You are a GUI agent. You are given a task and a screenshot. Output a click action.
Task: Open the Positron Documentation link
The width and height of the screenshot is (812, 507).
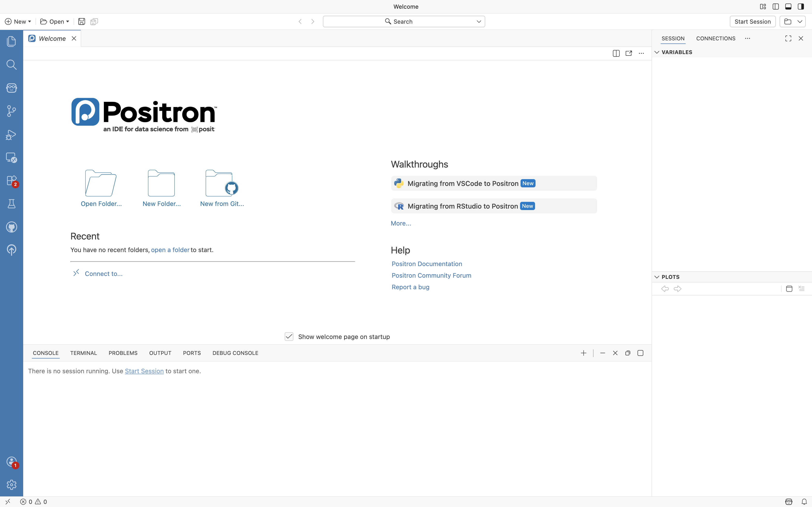pos(427,264)
